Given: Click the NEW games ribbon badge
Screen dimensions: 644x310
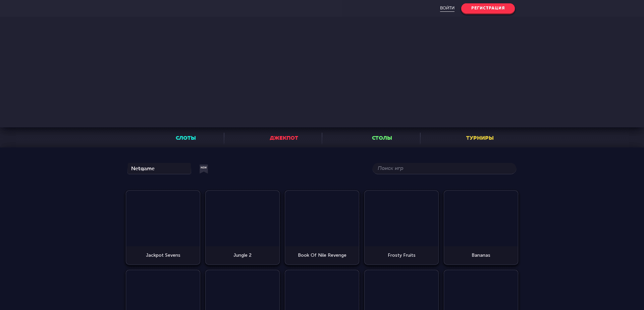Looking at the screenshot, I should pos(204,169).
